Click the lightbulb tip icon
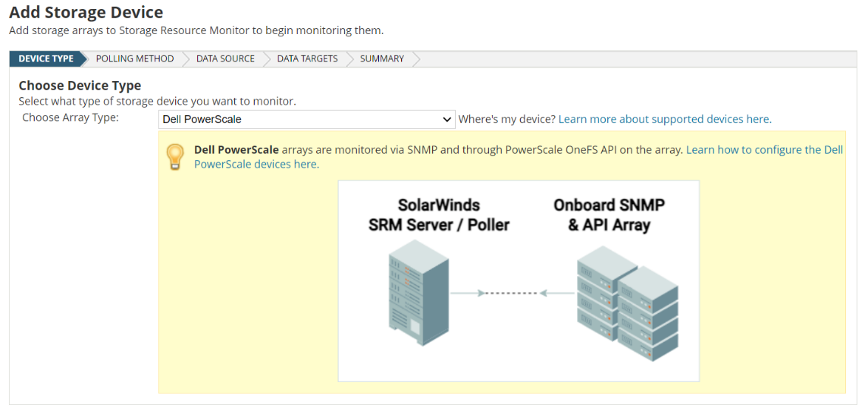 [x=175, y=157]
